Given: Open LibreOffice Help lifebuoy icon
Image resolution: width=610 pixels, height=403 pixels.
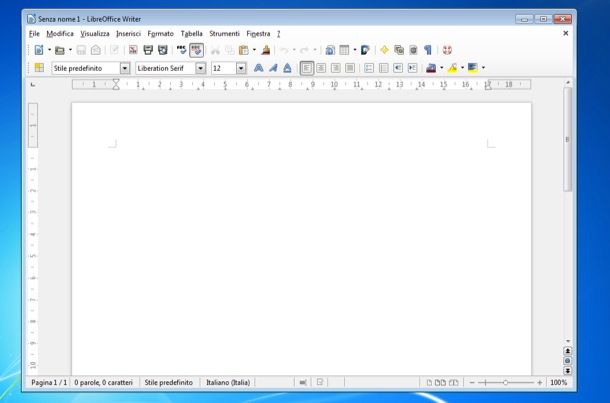Looking at the screenshot, I should pyautogui.click(x=447, y=50).
